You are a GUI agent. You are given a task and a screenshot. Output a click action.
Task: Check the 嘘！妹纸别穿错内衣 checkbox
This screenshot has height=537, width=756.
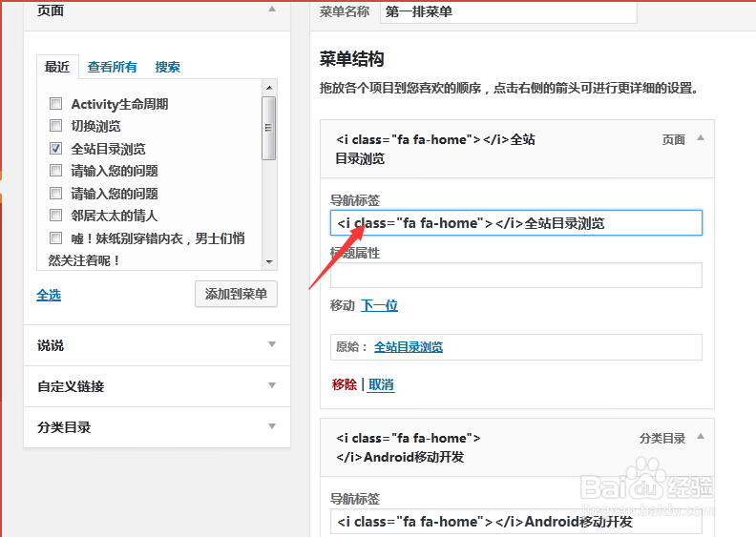(56, 238)
